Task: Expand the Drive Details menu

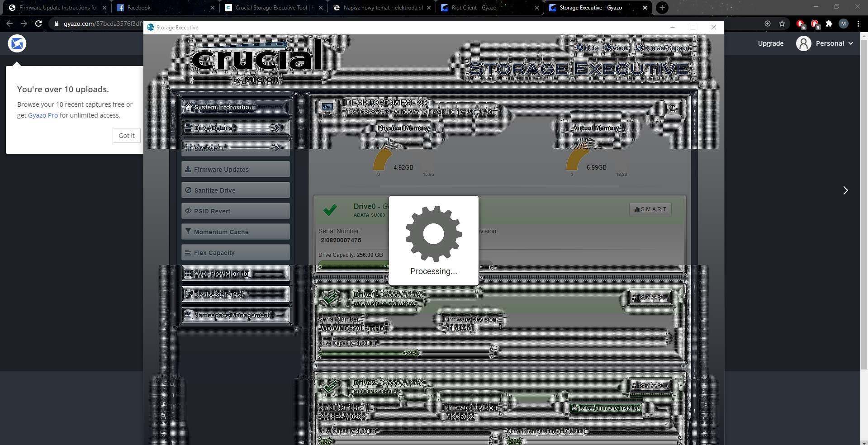Action: point(236,128)
